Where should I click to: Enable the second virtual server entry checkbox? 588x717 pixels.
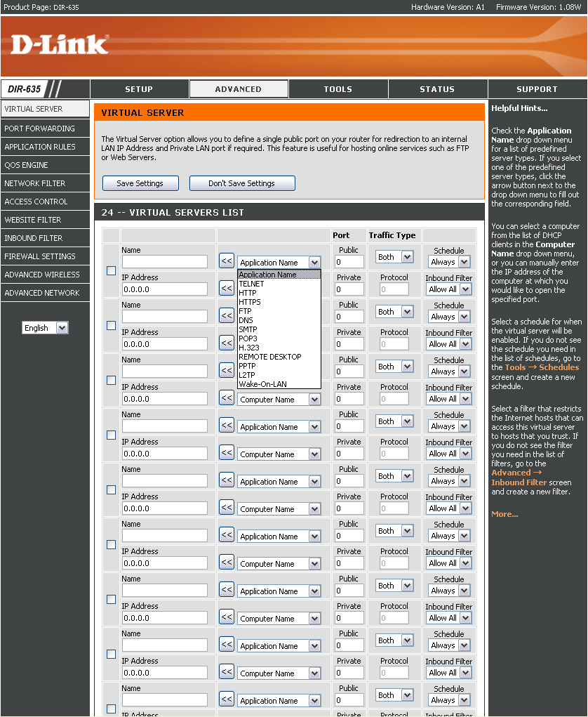[x=111, y=326]
